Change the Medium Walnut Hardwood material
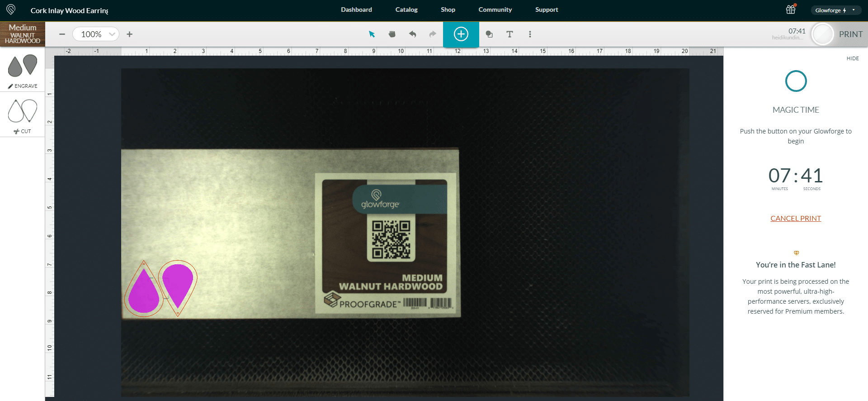The height and width of the screenshot is (401, 868). (23, 34)
